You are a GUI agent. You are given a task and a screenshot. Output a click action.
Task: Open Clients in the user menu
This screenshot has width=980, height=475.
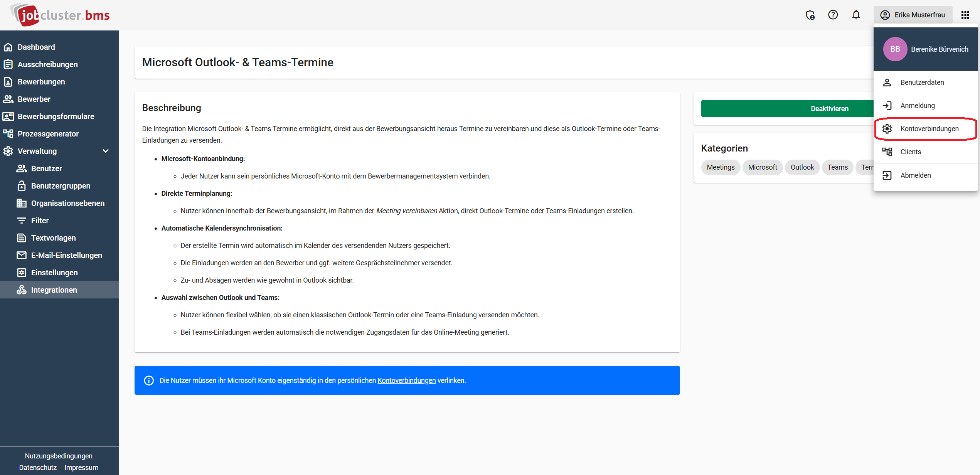[x=926, y=152]
